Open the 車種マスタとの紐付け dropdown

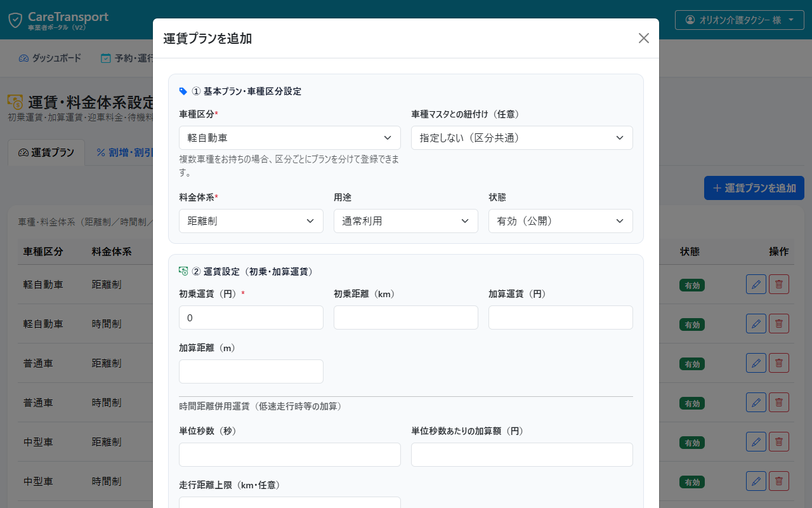pyautogui.click(x=522, y=138)
